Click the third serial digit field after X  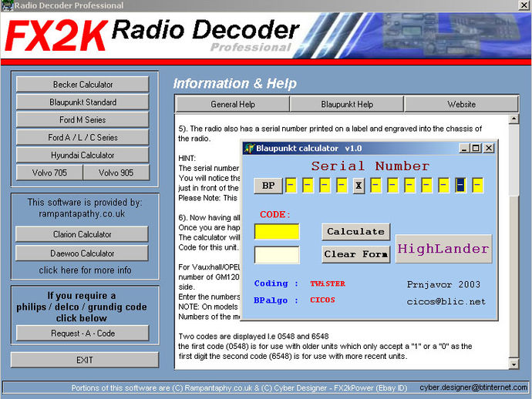click(409, 186)
